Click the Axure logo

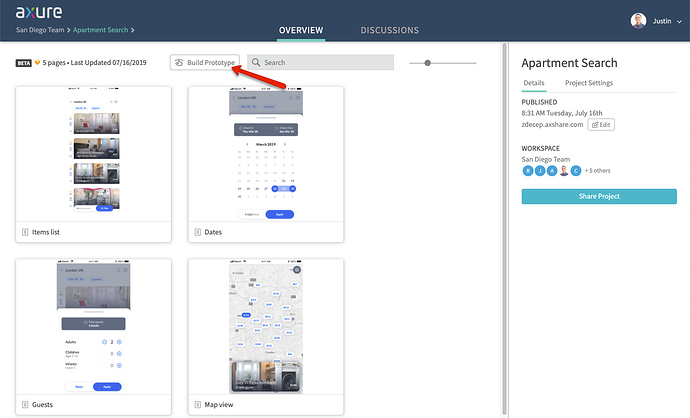pyautogui.click(x=39, y=12)
